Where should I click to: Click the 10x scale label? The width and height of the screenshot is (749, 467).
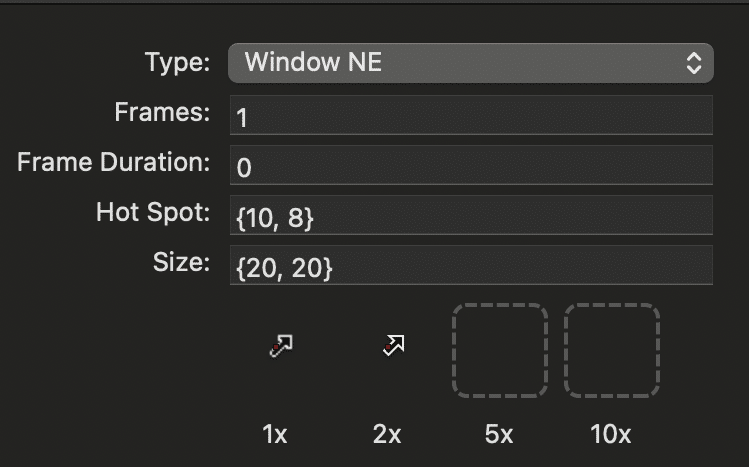coord(610,435)
